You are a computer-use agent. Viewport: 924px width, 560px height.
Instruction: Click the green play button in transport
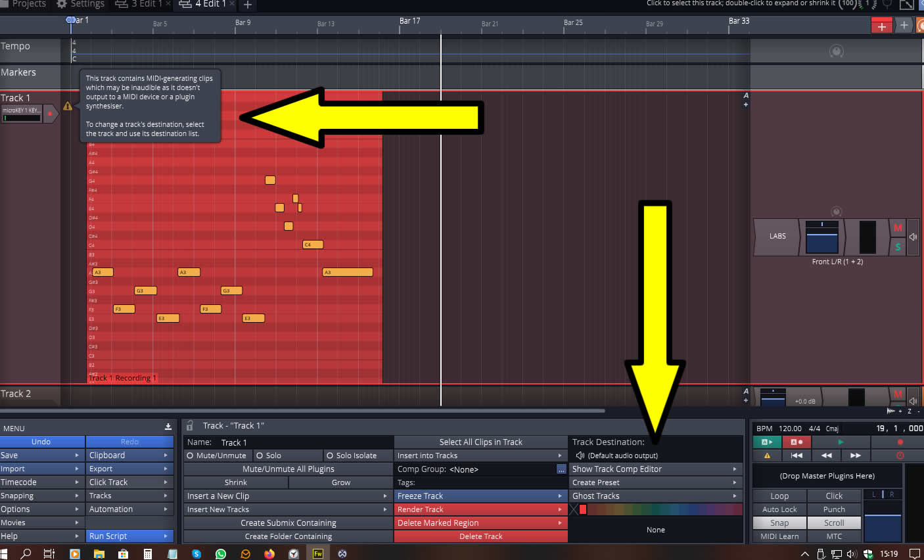tap(841, 442)
